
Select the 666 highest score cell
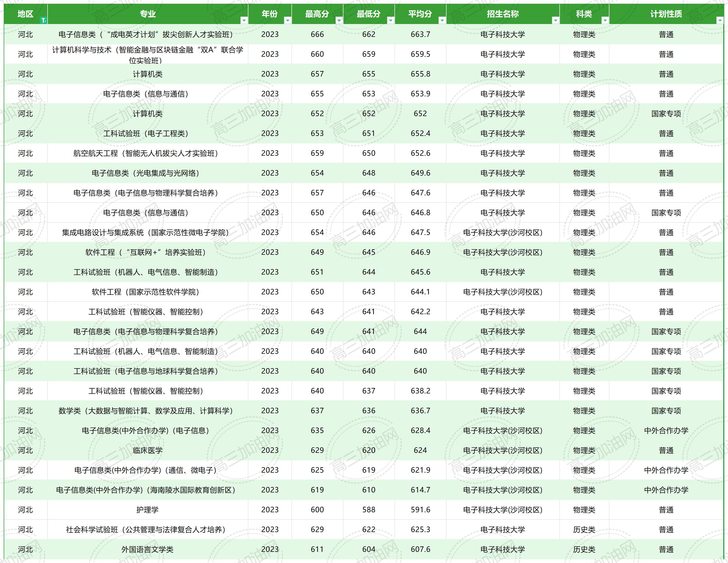click(317, 34)
